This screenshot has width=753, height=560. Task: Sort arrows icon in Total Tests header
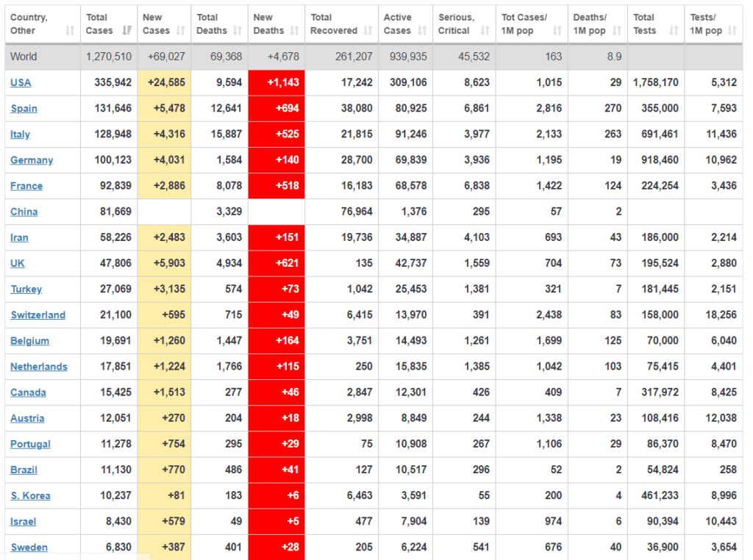pyautogui.click(x=674, y=31)
